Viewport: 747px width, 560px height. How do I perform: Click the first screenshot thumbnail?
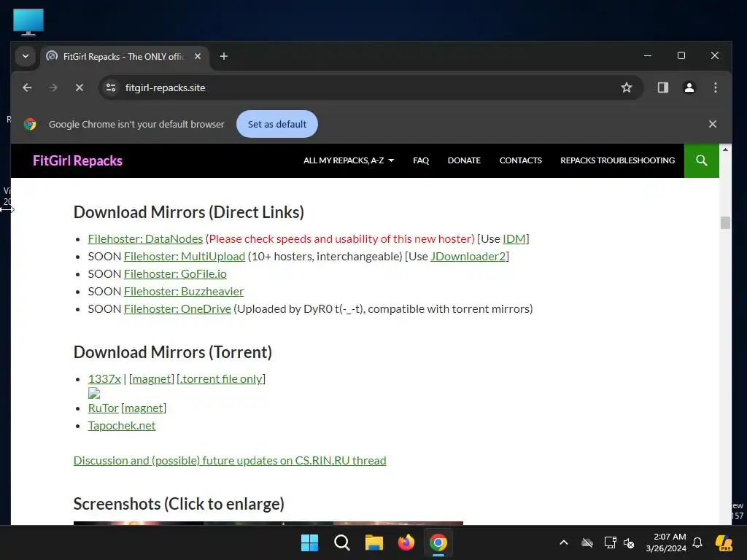(139, 524)
